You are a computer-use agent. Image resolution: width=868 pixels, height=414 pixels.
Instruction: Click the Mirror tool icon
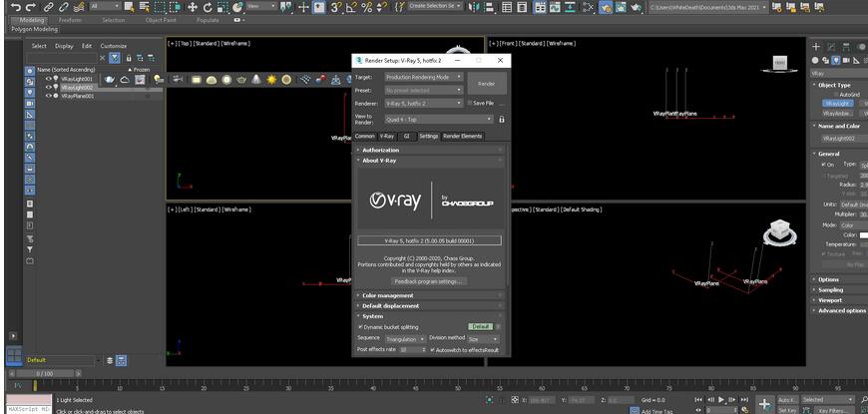point(474,7)
